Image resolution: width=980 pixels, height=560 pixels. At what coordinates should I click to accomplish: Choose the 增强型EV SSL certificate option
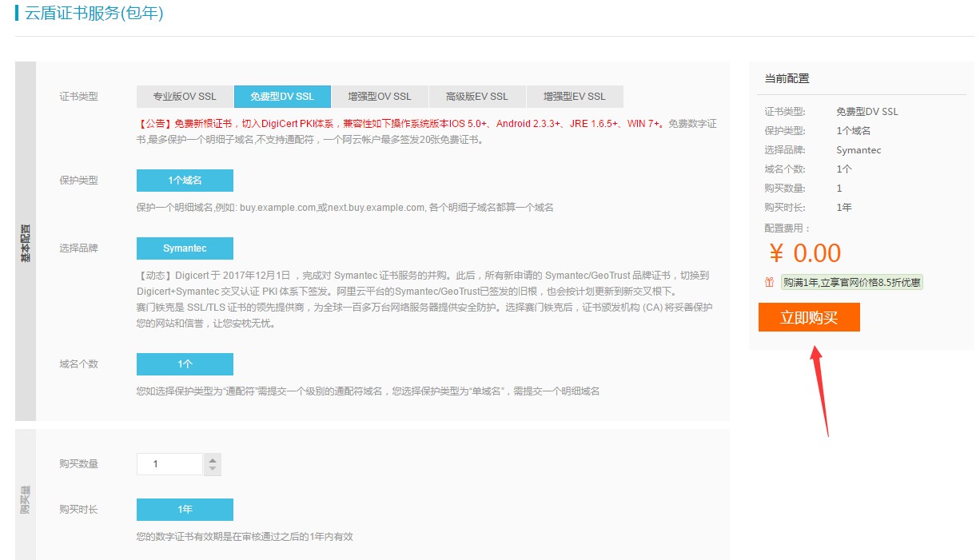click(573, 96)
